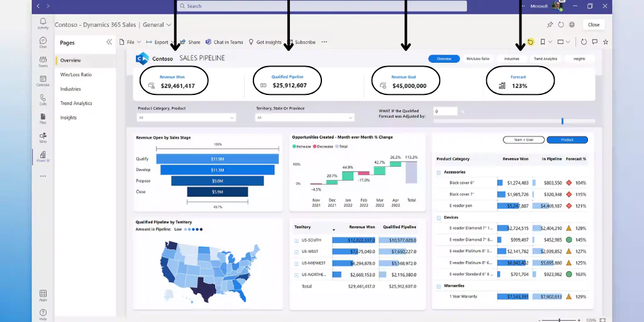Image resolution: width=644 pixels, height=322 pixels.
Task: Open Territory, State Or Province filter dropdown
Action: point(305,118)
